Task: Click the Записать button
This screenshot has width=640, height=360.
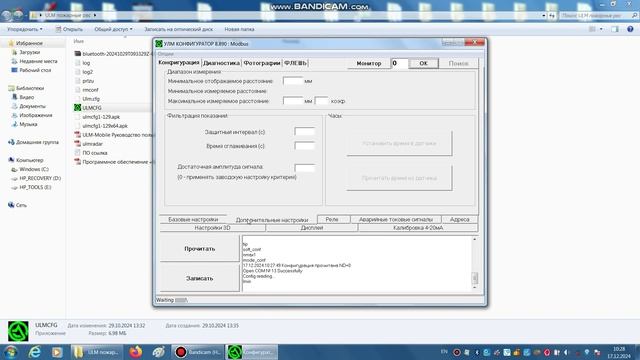Action: coord(200,278)
